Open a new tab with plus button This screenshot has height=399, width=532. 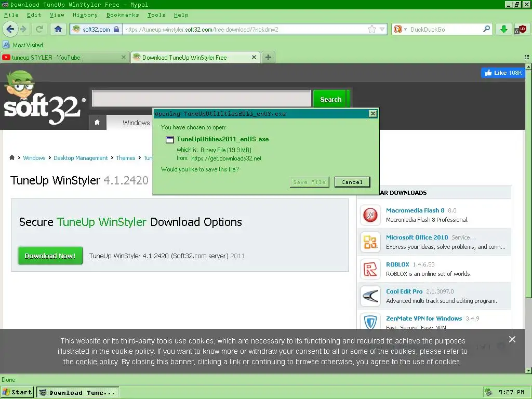(x=268, y=57)
